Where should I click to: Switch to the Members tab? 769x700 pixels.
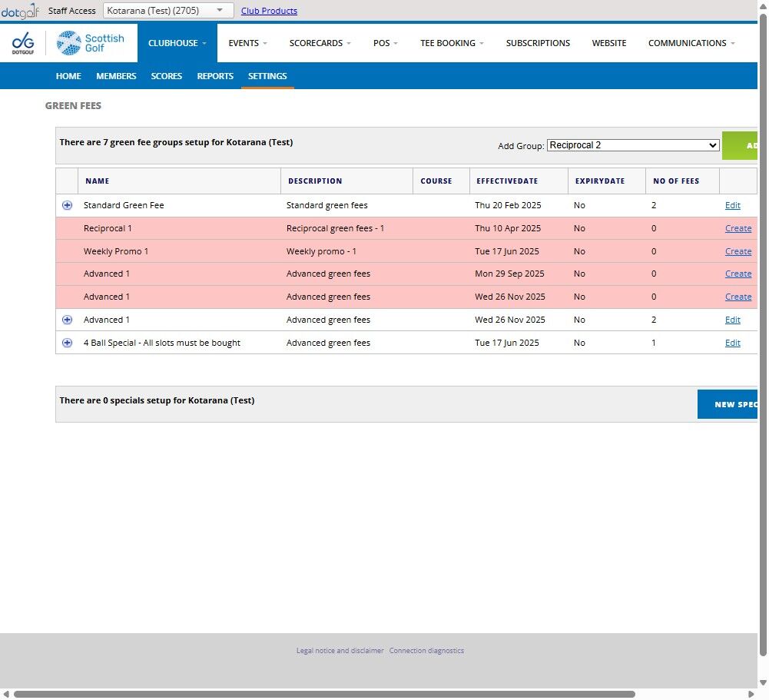point(116,76)
